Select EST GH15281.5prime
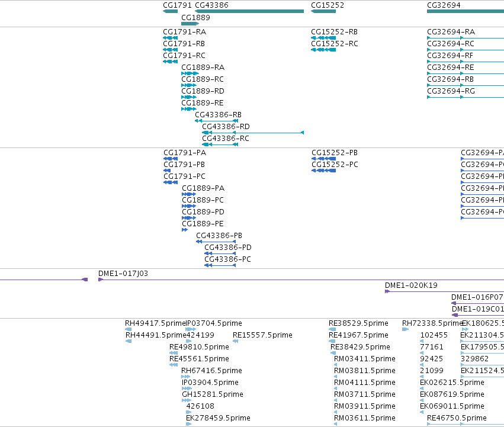The width and height of the screenshot is (504, 427). [x=213, y=395]
